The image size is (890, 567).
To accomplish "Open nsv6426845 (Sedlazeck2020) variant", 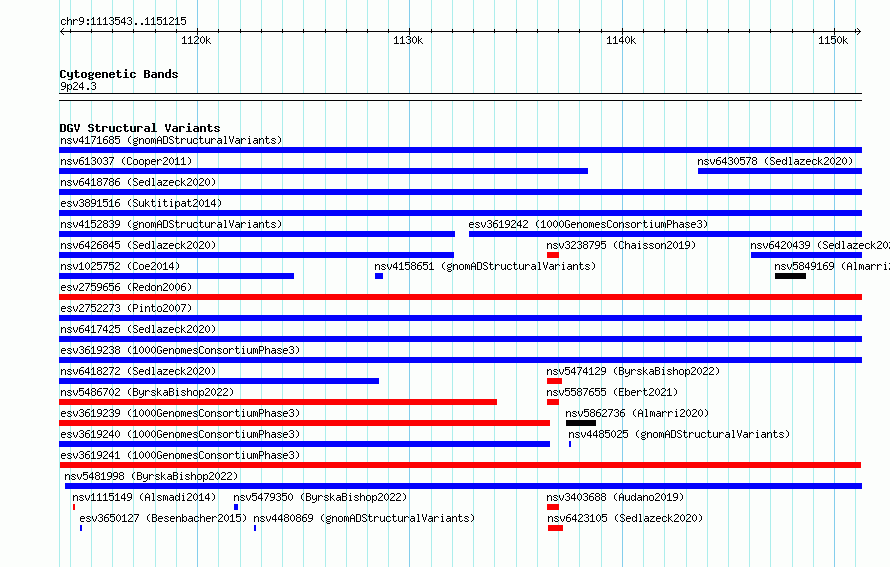I will tap(138, 245).
